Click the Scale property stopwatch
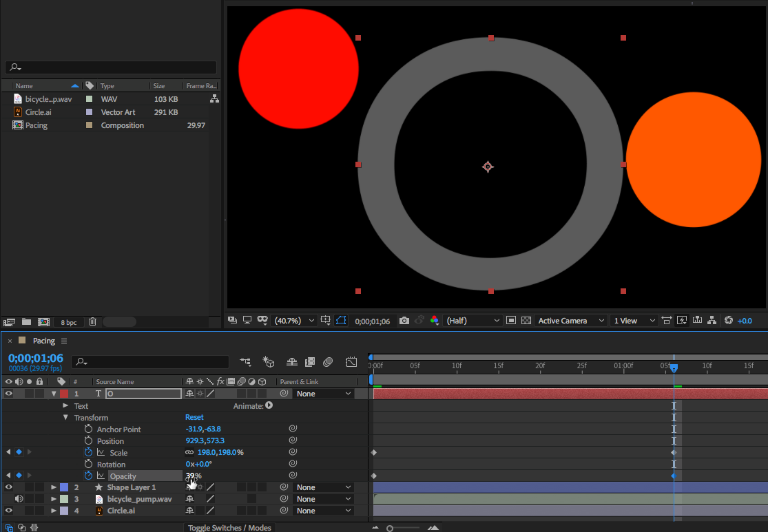The width and height of the screenshot is (768, 532). 88,453
